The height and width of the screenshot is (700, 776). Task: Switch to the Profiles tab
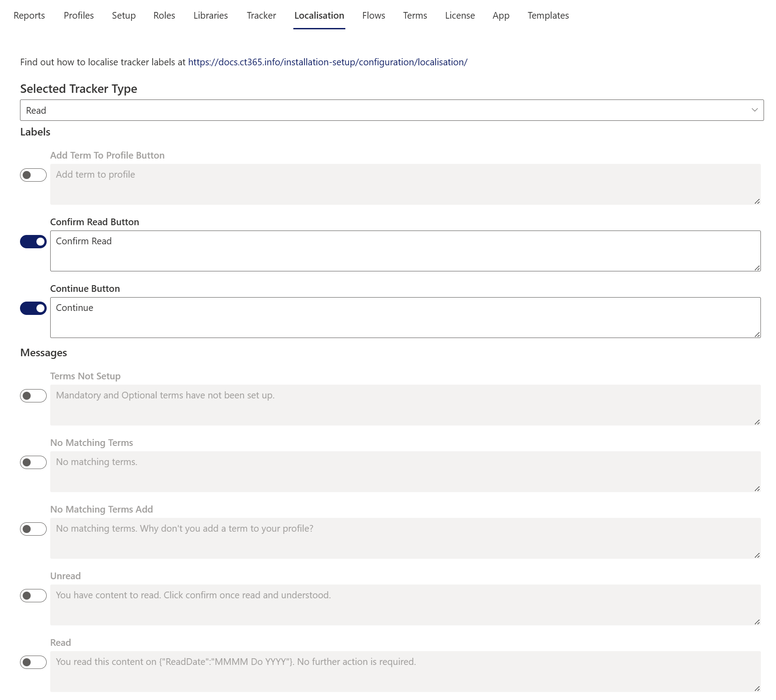79,16
